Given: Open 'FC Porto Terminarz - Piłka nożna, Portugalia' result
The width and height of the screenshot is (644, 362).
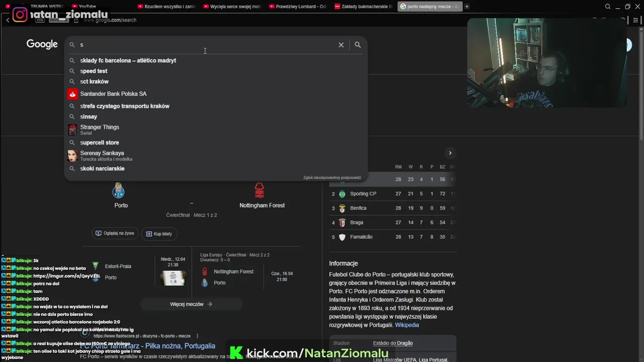Looking at the screenshot, I should (x=147, y=346).
